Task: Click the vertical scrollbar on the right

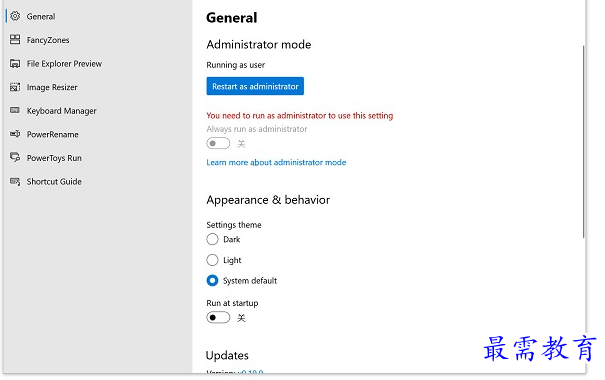Action: 583,142
